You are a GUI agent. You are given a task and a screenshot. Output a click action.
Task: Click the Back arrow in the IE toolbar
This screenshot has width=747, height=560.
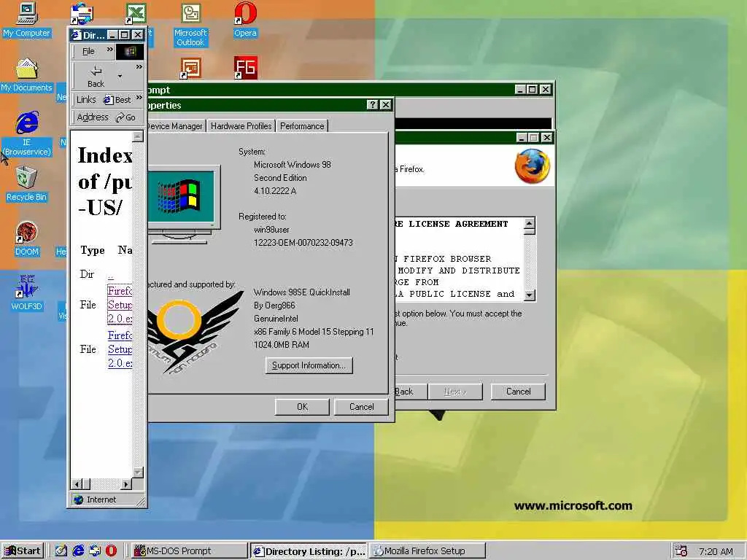pyautogui.click(x=96, y=76)
